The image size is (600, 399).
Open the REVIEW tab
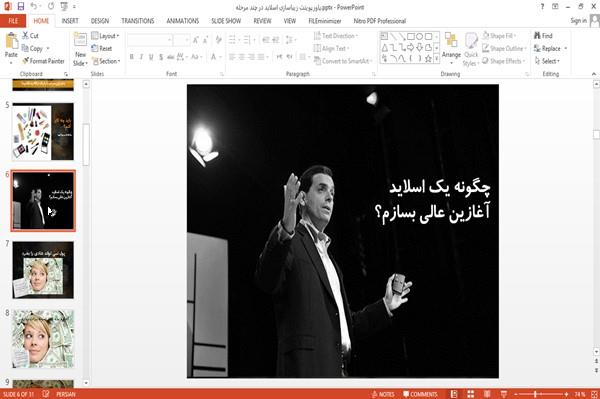(262, 21)
